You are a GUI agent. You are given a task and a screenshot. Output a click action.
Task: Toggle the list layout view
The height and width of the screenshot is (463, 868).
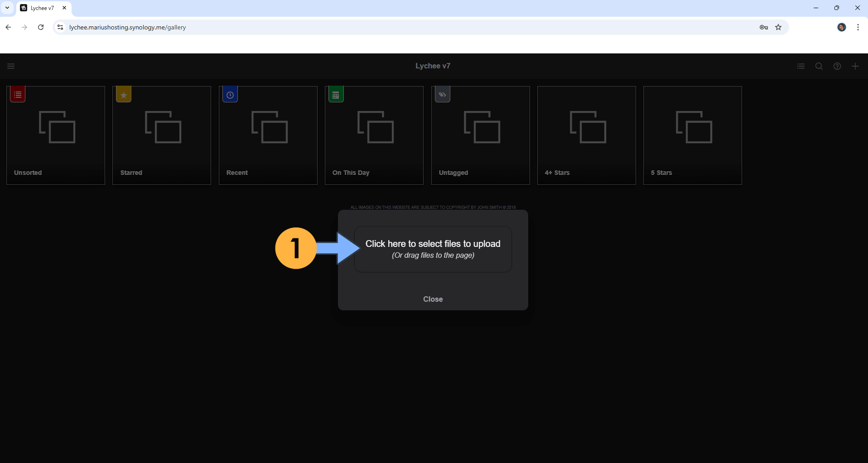coord(800,66)
